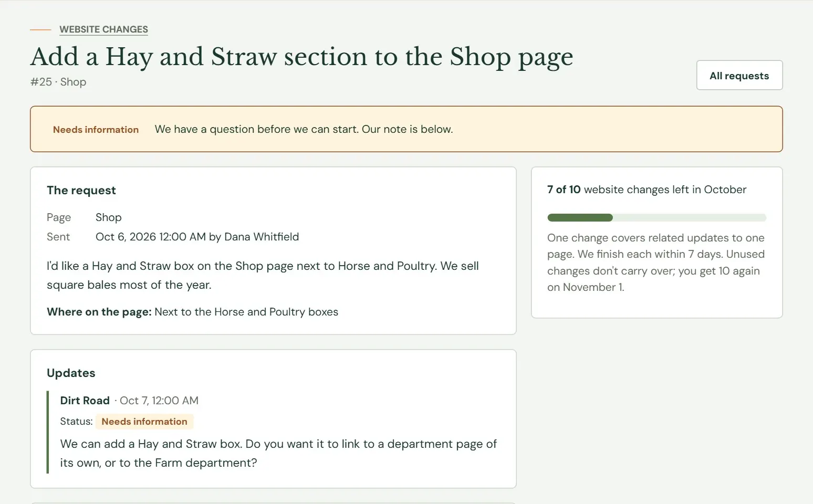Click the All requests button
This screenshot has width=813, height=504.
[739, 75]
